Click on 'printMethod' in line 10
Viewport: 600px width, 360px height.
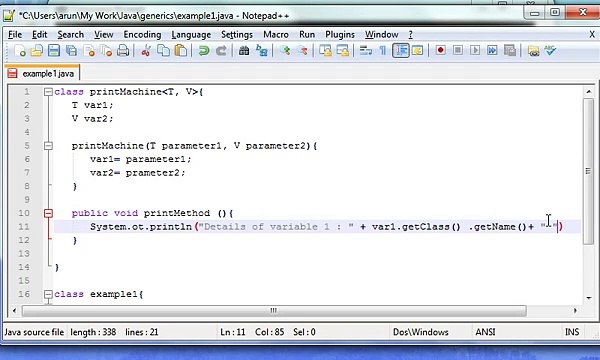[177, 213]
